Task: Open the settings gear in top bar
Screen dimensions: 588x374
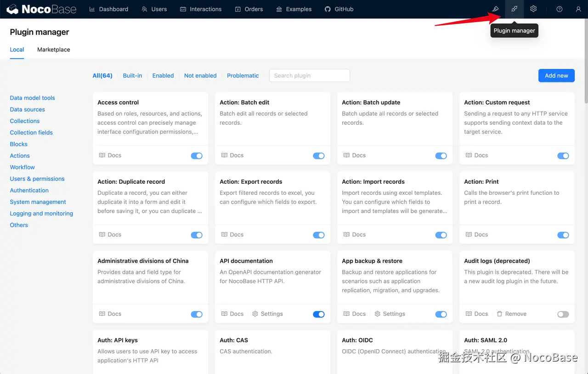Action: coord(533,9)
